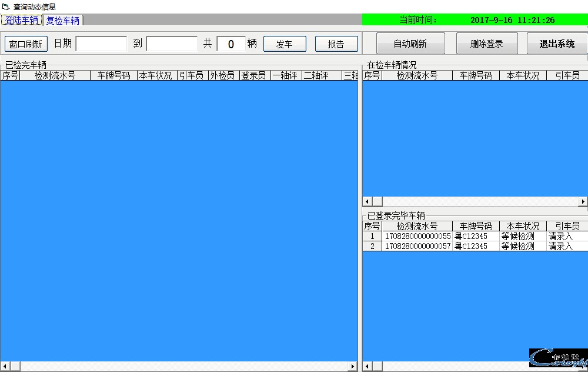The image size is (588, 372).
Task: Open the 报告 report button
Action: [x=336, y=43]
